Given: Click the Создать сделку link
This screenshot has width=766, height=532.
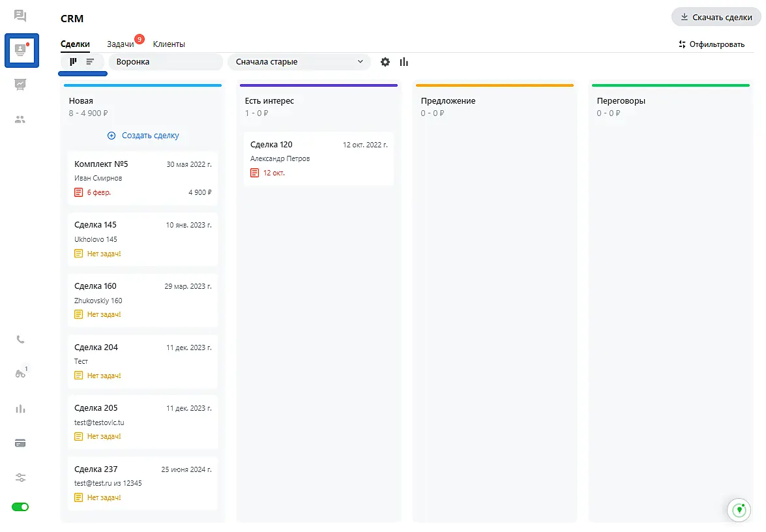Looking at the screenshot, I should (x=143, y=136).
